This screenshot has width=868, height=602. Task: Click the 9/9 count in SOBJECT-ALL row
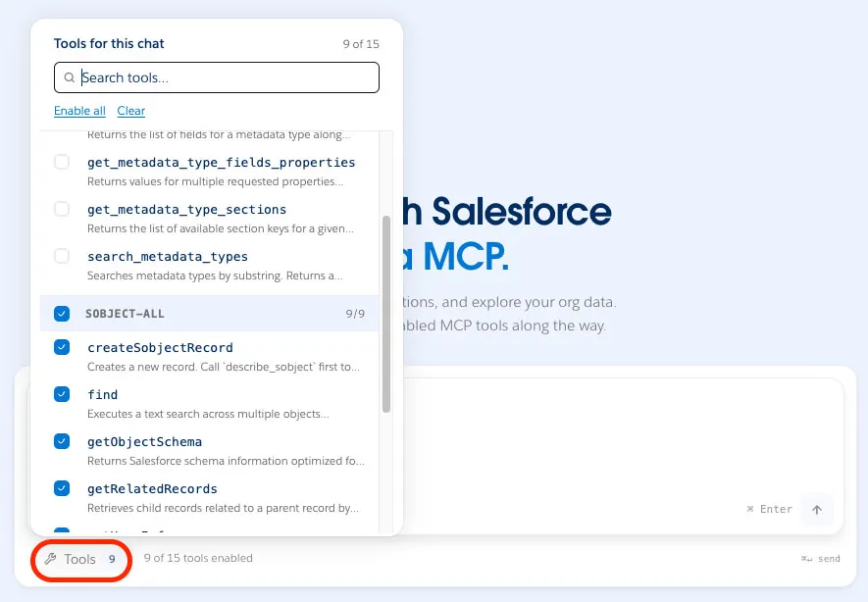(355, 314)
